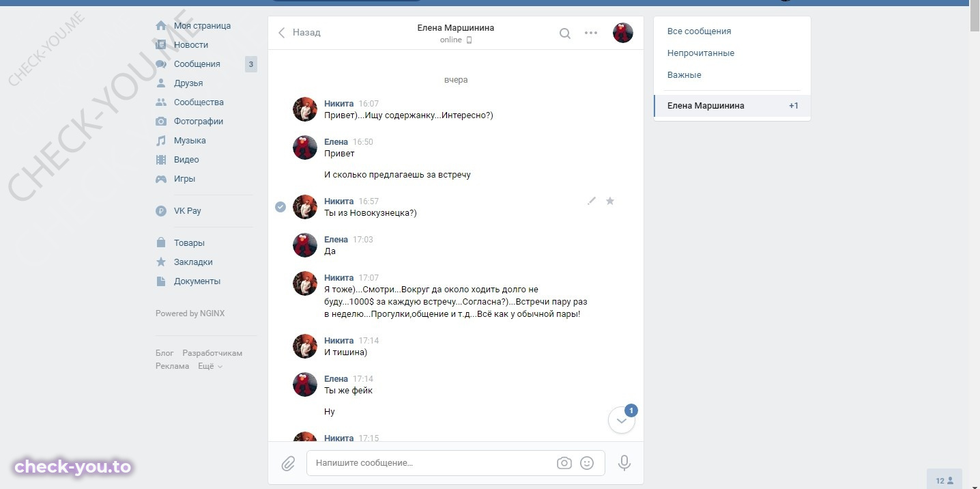The image size is (980, 489).
Task: Open Моя страница menu item
Action: click(202, 26)
